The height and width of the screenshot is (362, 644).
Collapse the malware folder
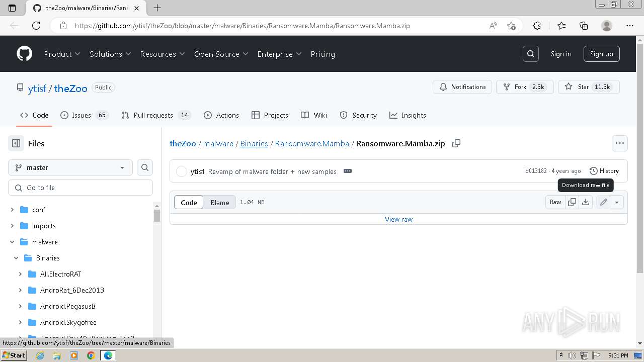12,242
